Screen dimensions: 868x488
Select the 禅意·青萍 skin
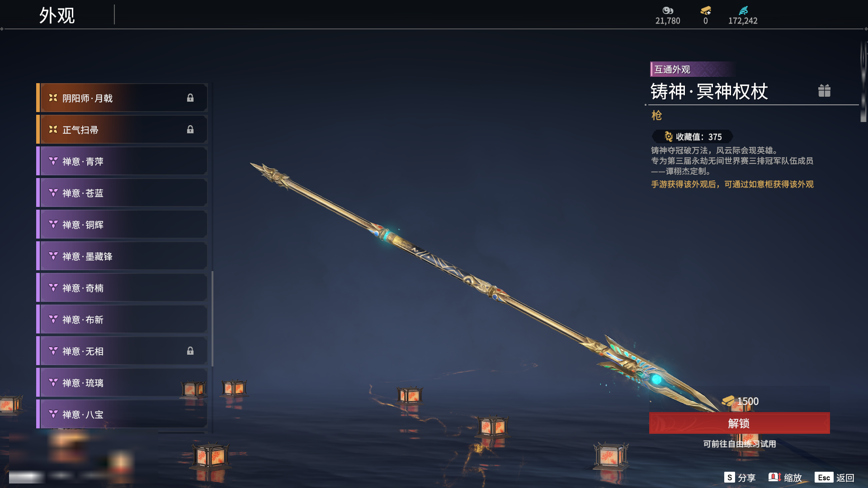coord(122,161)
